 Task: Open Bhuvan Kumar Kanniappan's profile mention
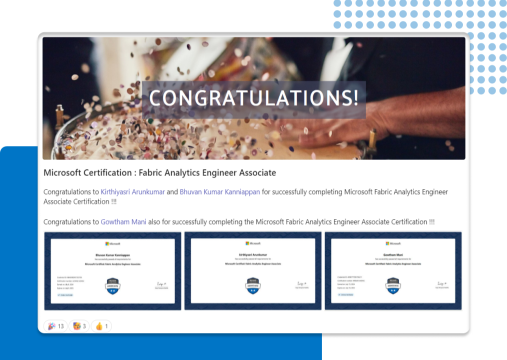(220, 192)
